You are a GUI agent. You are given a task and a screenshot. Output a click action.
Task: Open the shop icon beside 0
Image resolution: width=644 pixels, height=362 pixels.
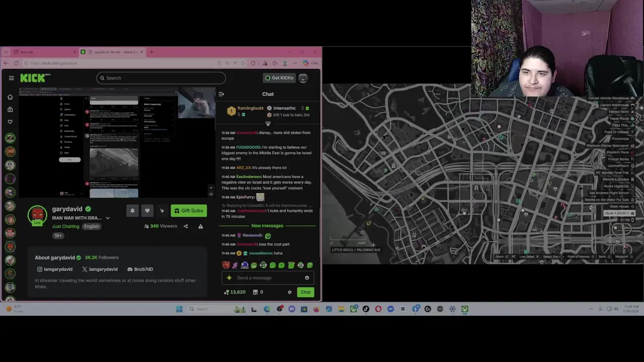coord(255,292)
